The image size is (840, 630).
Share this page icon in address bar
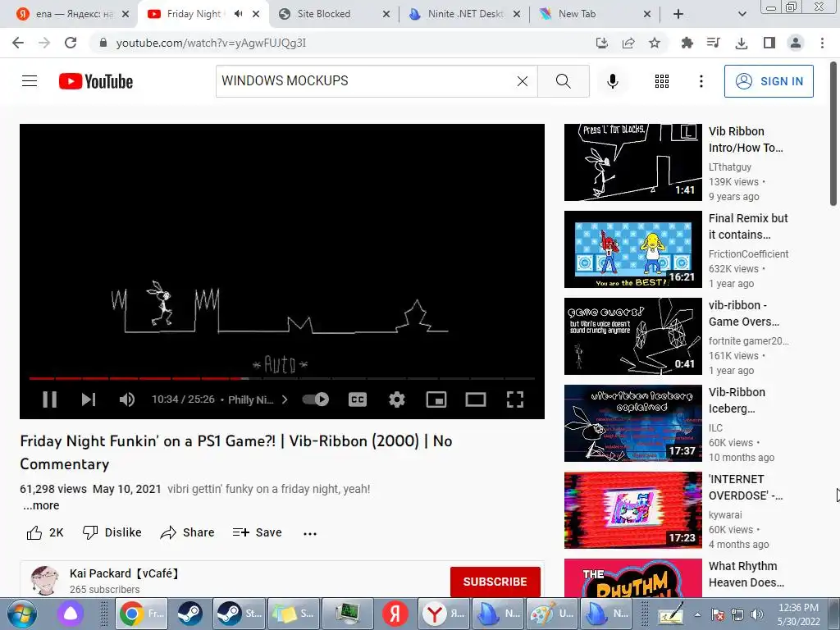pos(628,43)
